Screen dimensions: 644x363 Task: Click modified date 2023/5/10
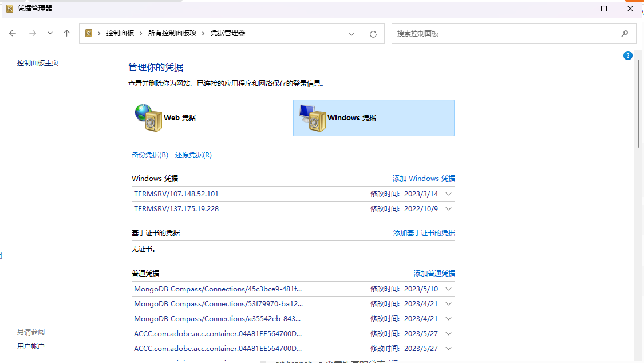421,289
